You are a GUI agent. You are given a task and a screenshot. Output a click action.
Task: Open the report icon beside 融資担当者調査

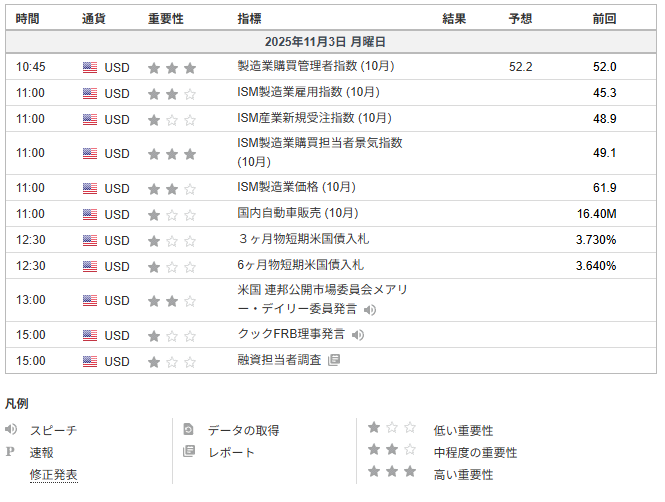pyautogui.click(x=334, y=360)
